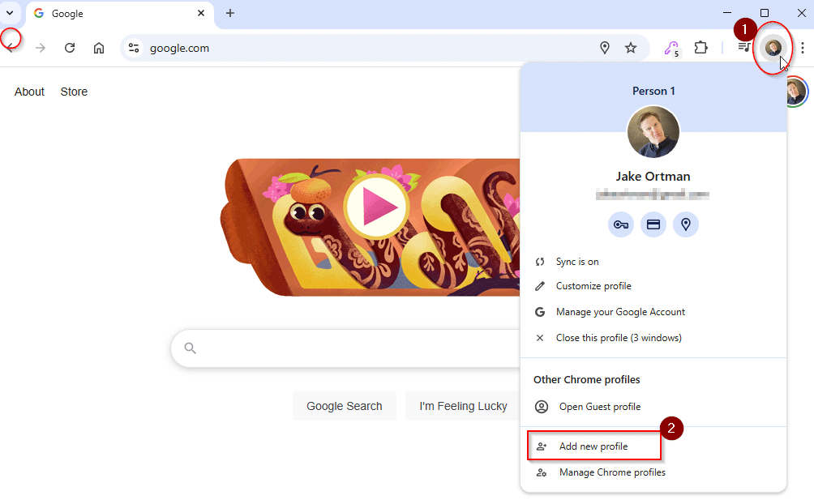
Task: Open a new tab with plus
Action: [230, 13]
